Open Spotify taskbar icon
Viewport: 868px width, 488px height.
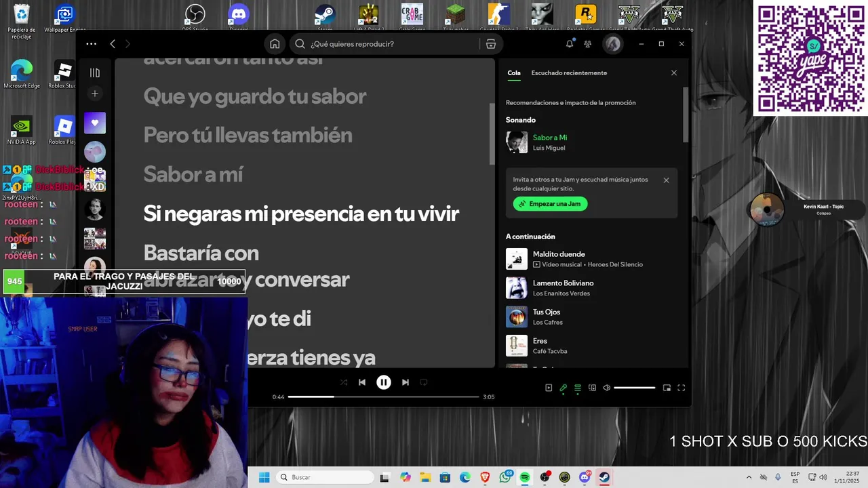(525, 477)
